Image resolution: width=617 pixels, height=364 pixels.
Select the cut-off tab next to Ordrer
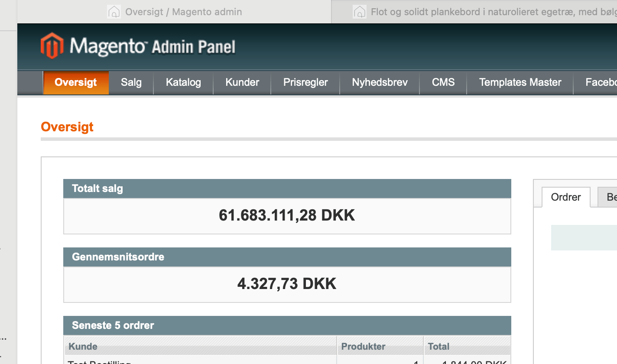pos(608,197)
